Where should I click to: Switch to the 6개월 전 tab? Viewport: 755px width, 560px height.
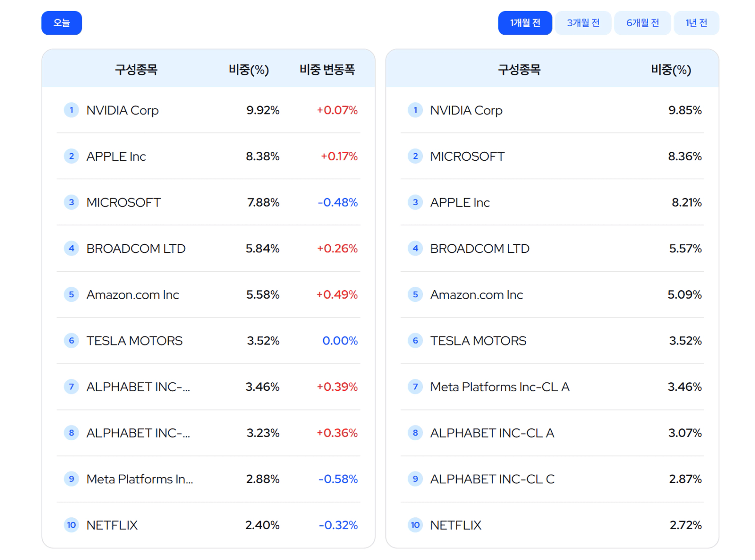click(642, 23)
